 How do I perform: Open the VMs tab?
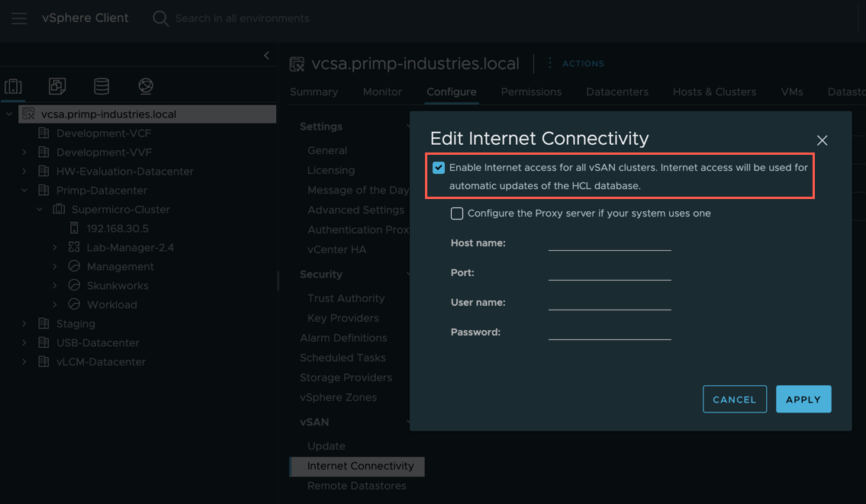791,91
